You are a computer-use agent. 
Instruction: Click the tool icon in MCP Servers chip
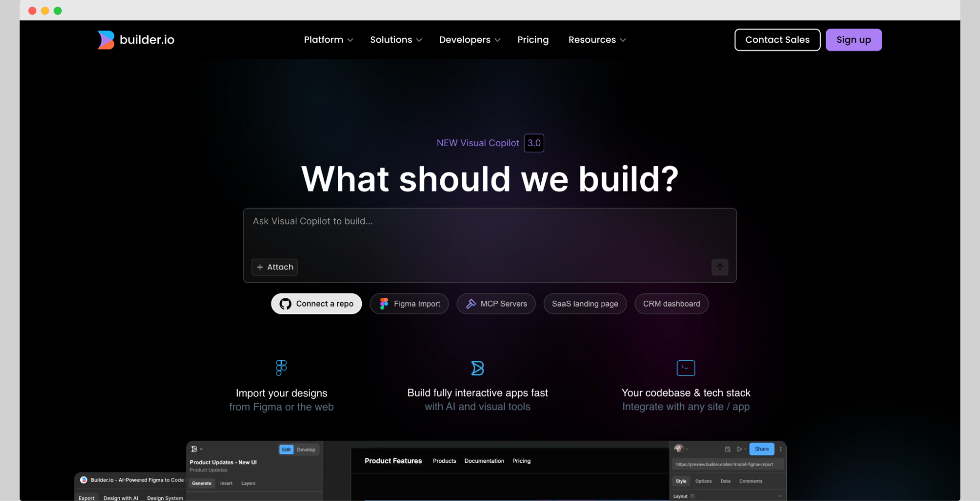click(x=471, y=304)
